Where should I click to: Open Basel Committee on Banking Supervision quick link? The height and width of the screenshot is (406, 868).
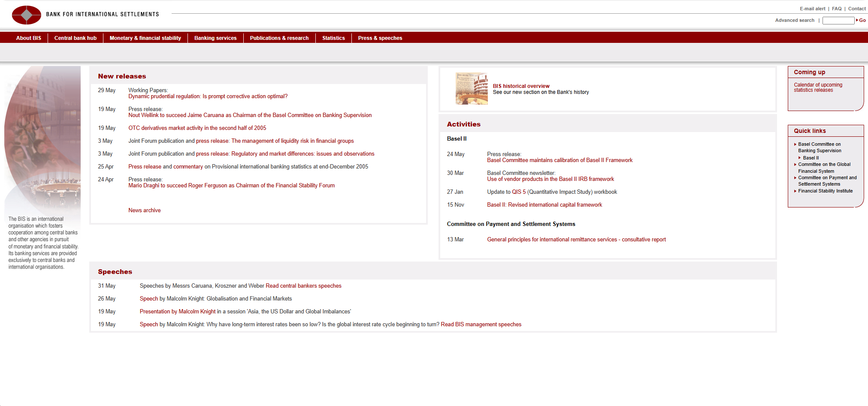point(820,147)
